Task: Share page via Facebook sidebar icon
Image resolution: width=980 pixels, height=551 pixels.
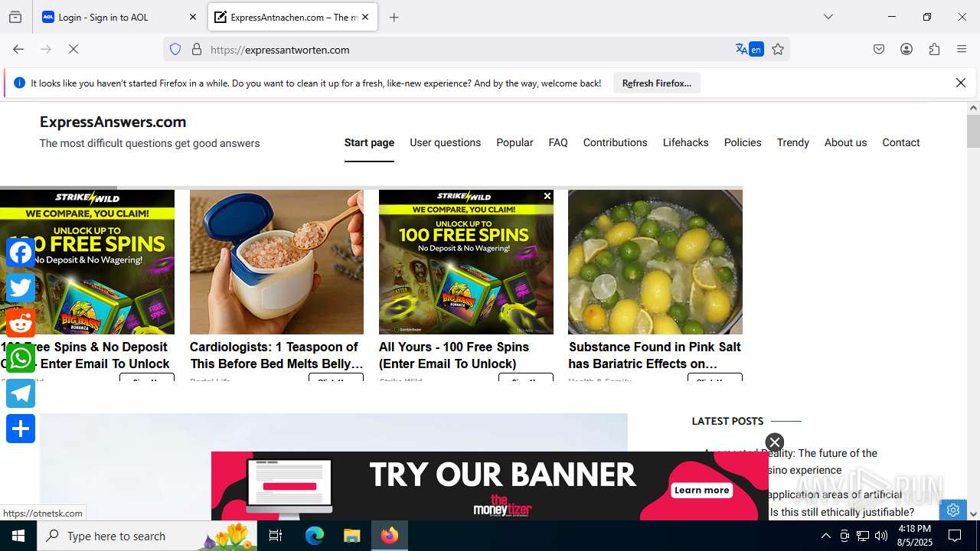Action: click(x=21, y=253)
